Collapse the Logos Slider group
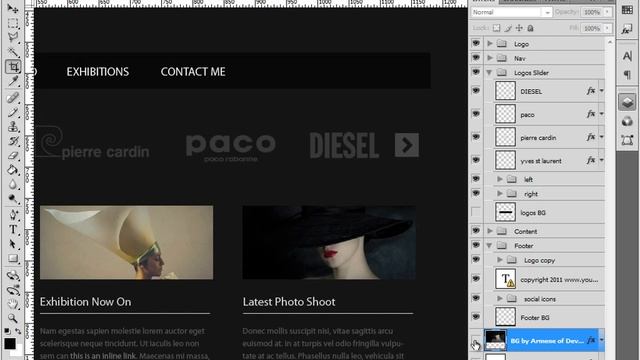Screen dimensions: 640x360 (489, 73)
